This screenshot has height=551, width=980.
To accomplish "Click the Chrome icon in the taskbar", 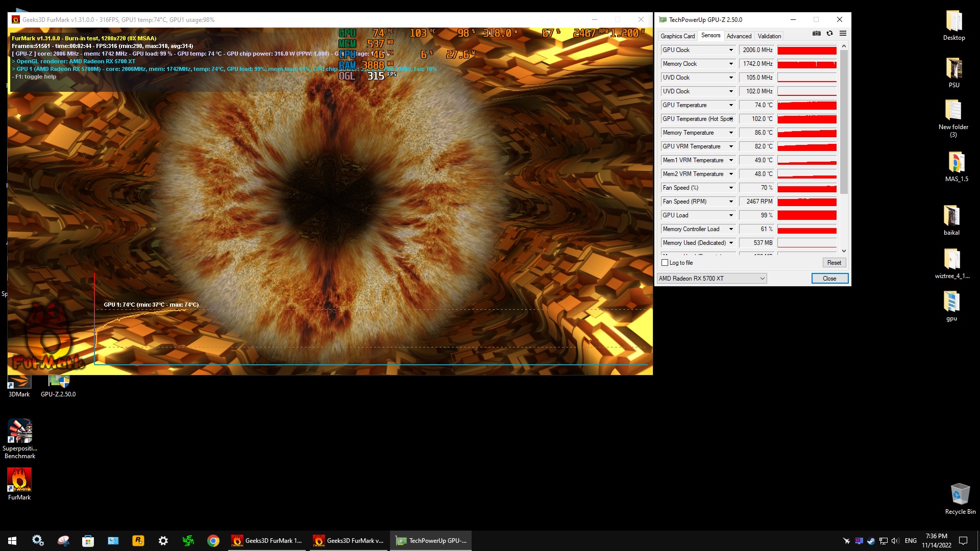I will pos(213,541).
